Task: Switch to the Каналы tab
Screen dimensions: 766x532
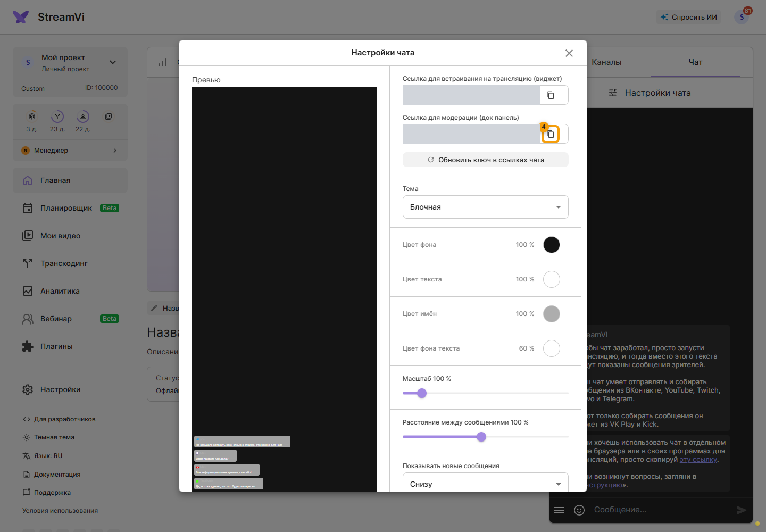Action: (x=606, y=62)
